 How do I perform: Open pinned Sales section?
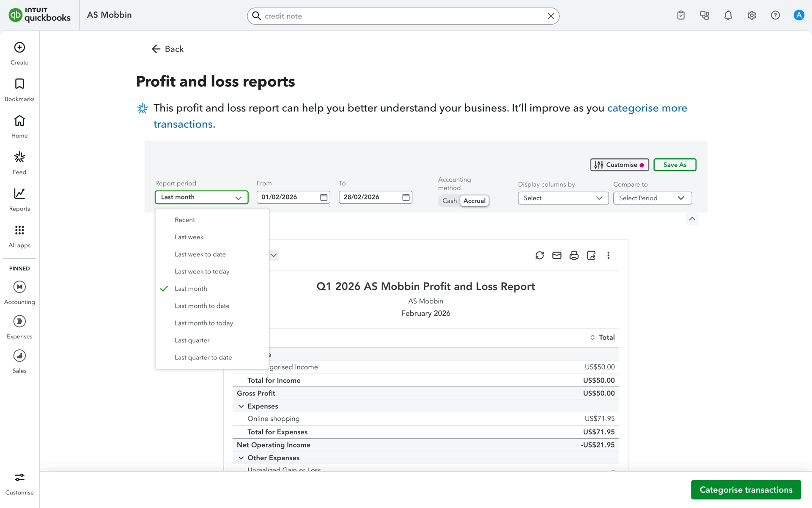coord(19,362)
